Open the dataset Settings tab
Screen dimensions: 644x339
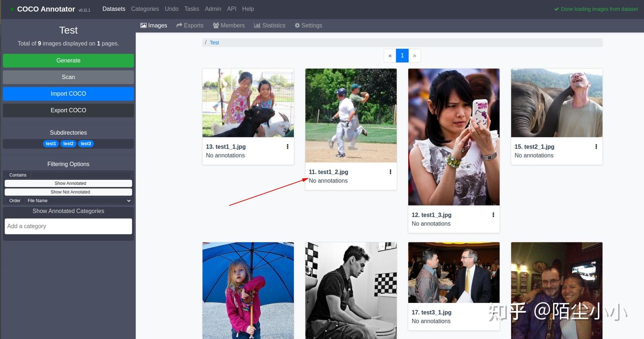308,25
